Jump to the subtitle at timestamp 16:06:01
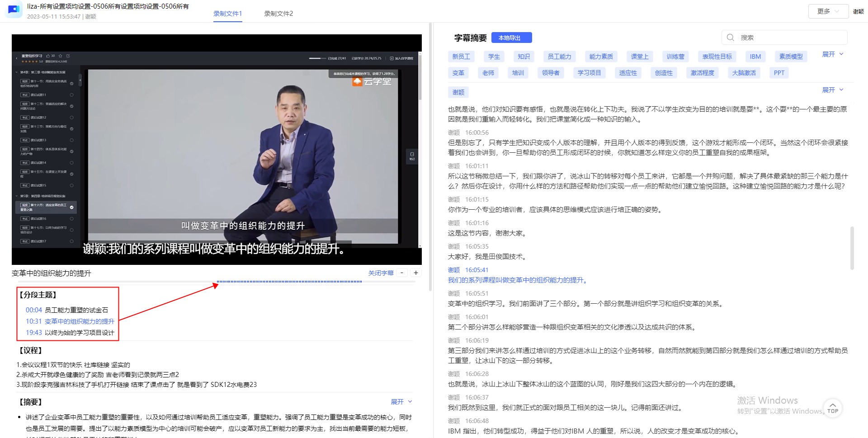The image size is (868, 438). tap(477, 317)
